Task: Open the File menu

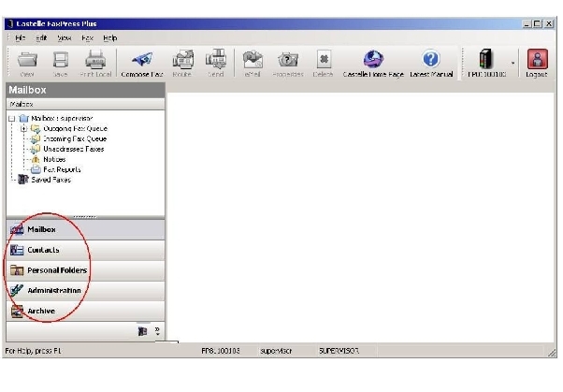Action: coord(20,37)
